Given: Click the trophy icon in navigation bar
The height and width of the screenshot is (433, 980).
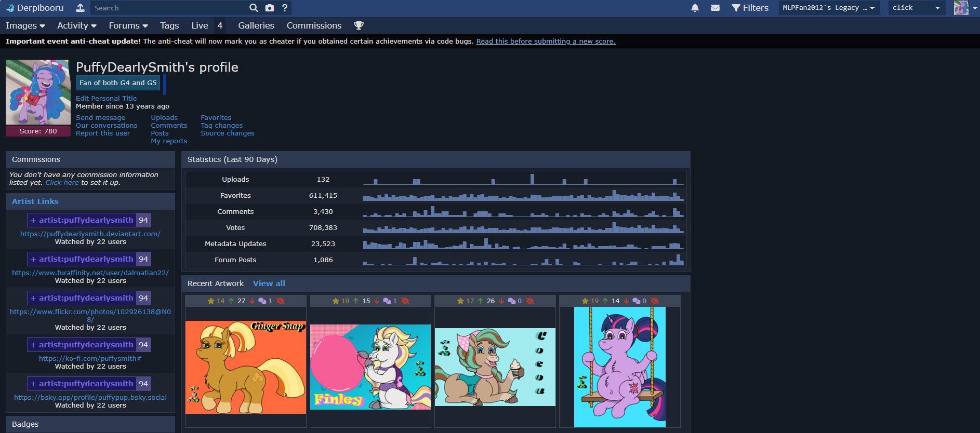Looking at the screenshot, I should tap(359, 25).
